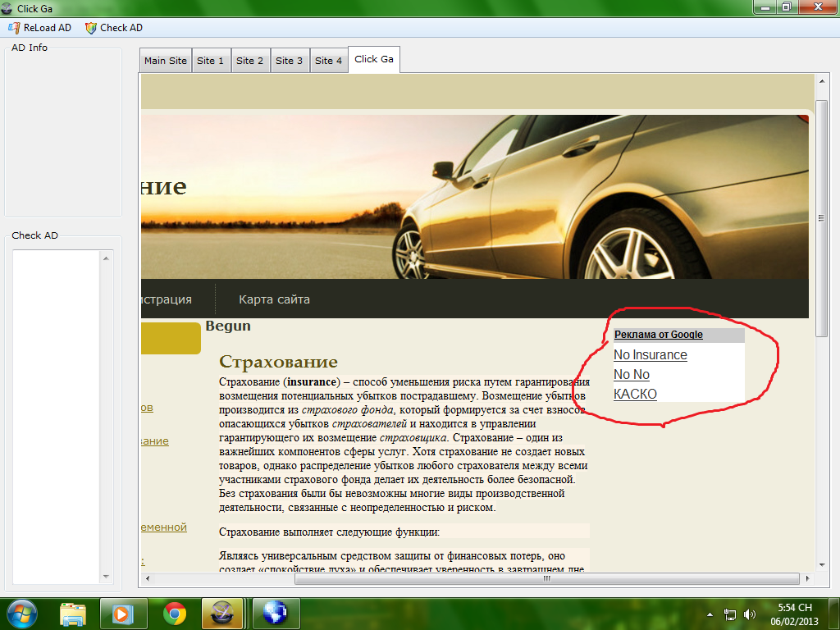
Task: Switch to the Main Site tab
Action: coord(165,61)
